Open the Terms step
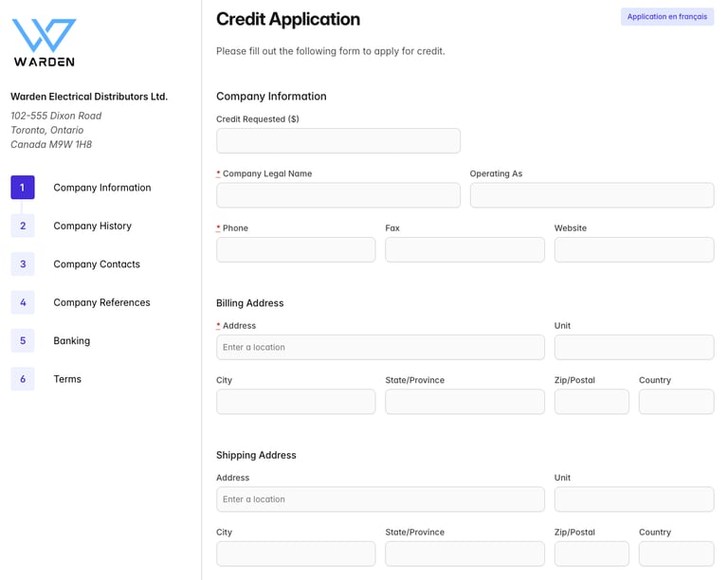728x580 pixels. (x=67, y=379)
